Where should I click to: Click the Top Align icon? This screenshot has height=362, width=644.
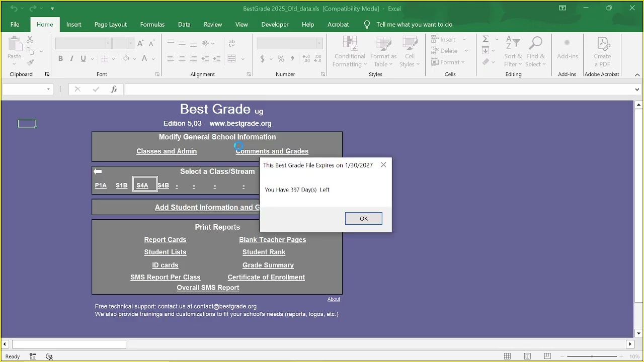pos(171,44)
